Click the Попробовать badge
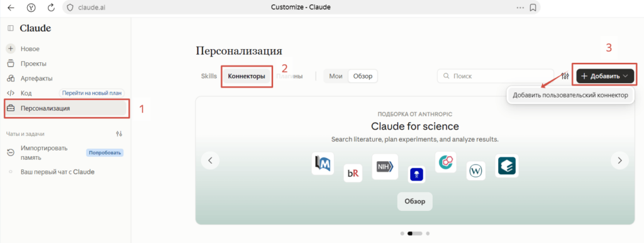Viewport: 644px width, 243px height. coord(105,153)
